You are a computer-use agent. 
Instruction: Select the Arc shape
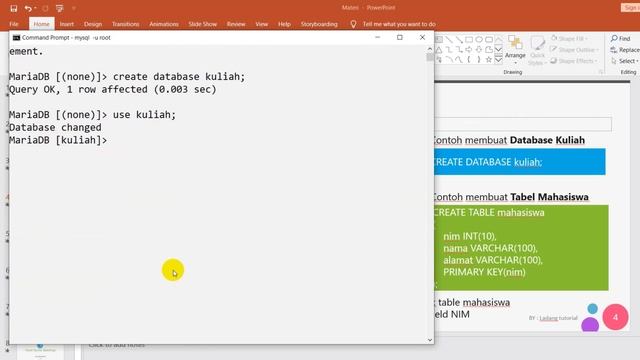coord(449,60)
